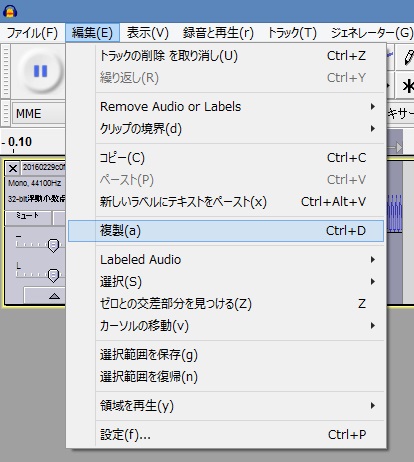The image size is (414, 462).
Task: Expand 領域を再生(y) submenu
Action: [226, 406]
